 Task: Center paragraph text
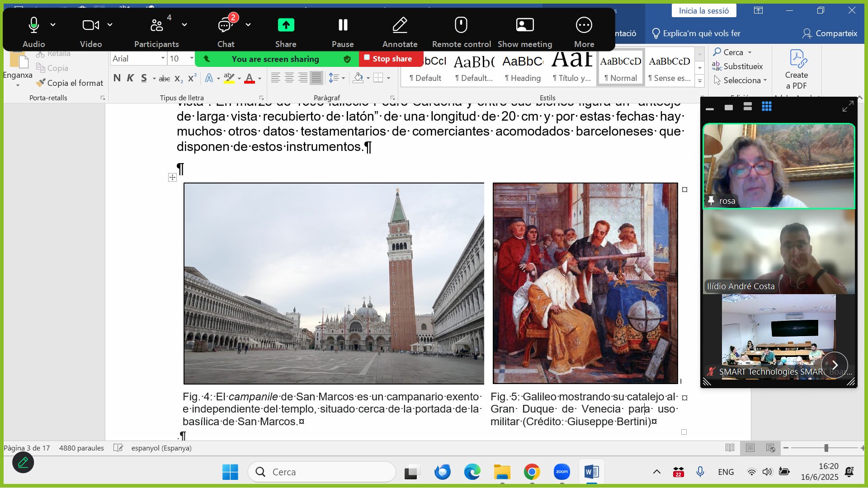coord(289,78)
